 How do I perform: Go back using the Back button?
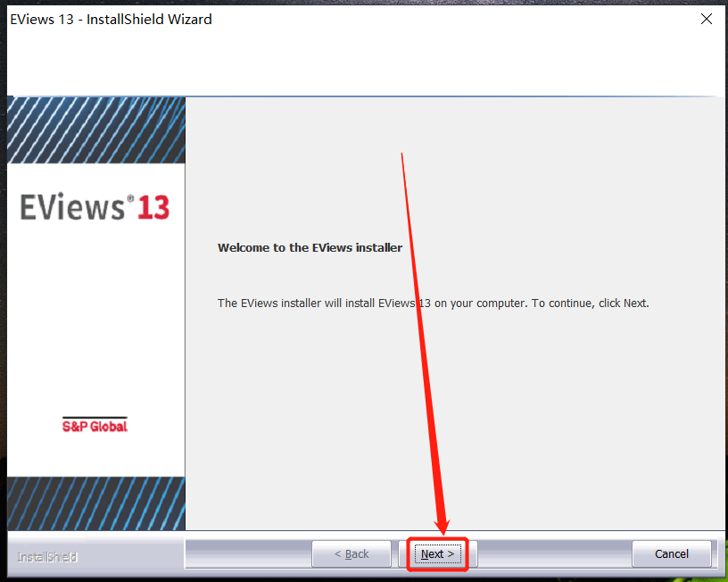click(352, 553)
